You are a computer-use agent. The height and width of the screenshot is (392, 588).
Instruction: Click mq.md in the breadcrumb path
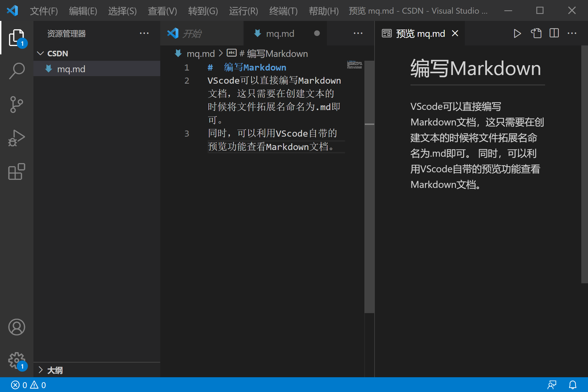click(200, 54)
